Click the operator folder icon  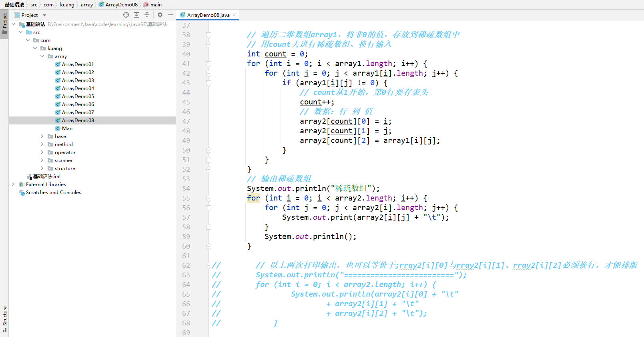[50, 152]
